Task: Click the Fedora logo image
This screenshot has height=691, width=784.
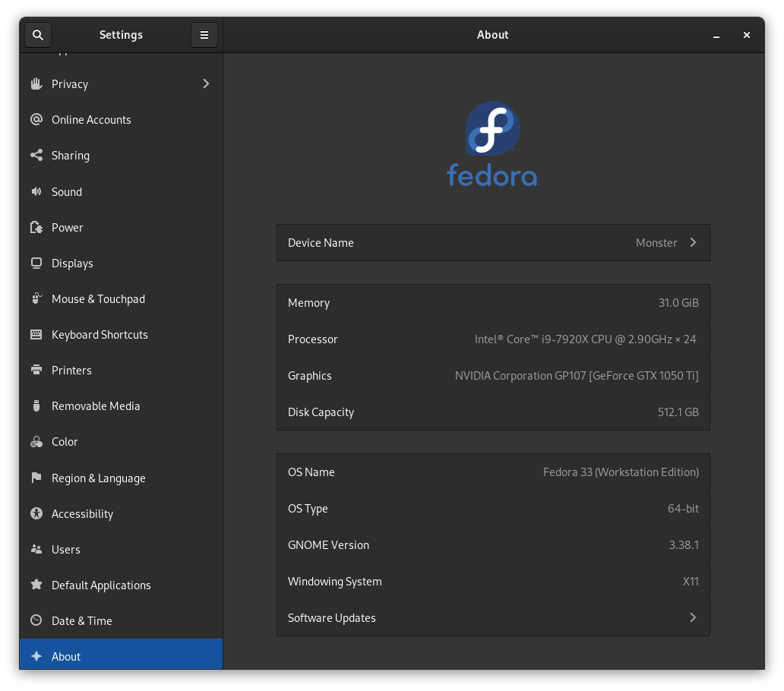Action: [x=492, y=144]
